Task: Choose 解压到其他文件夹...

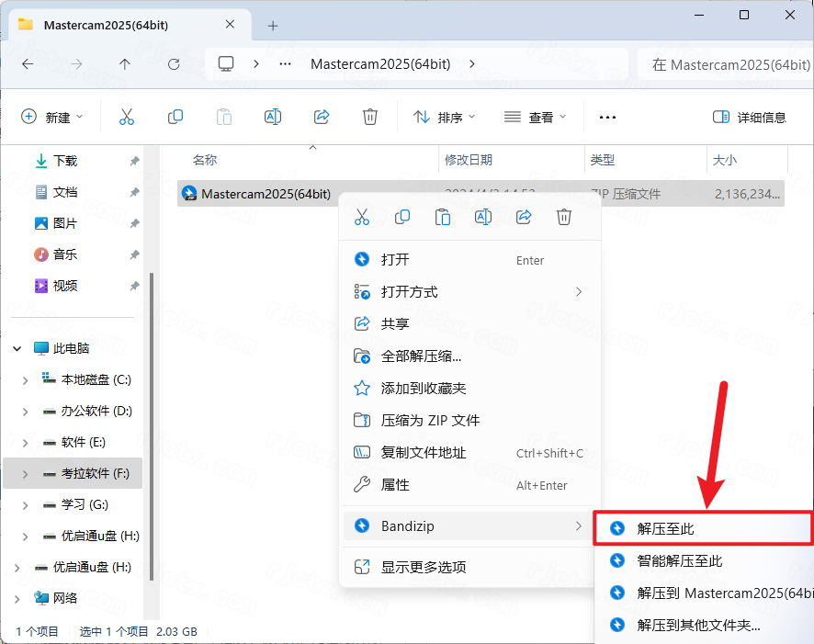Action: (705, 626)
